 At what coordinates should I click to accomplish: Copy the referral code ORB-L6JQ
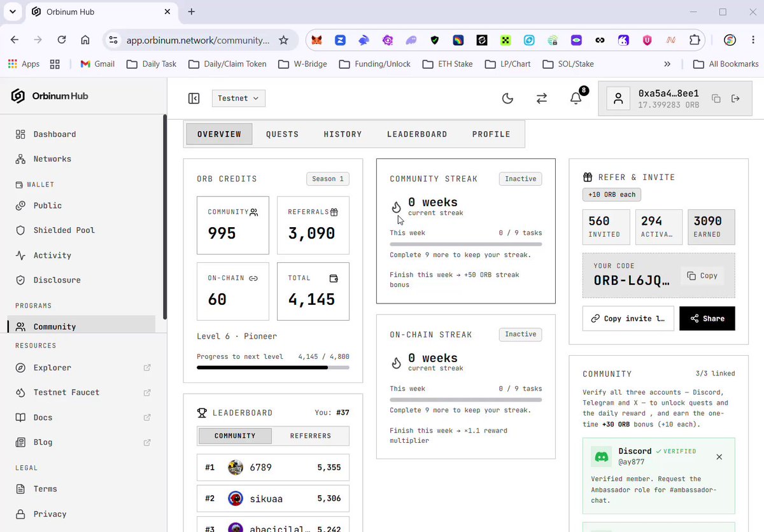click(x=702, y=276)
